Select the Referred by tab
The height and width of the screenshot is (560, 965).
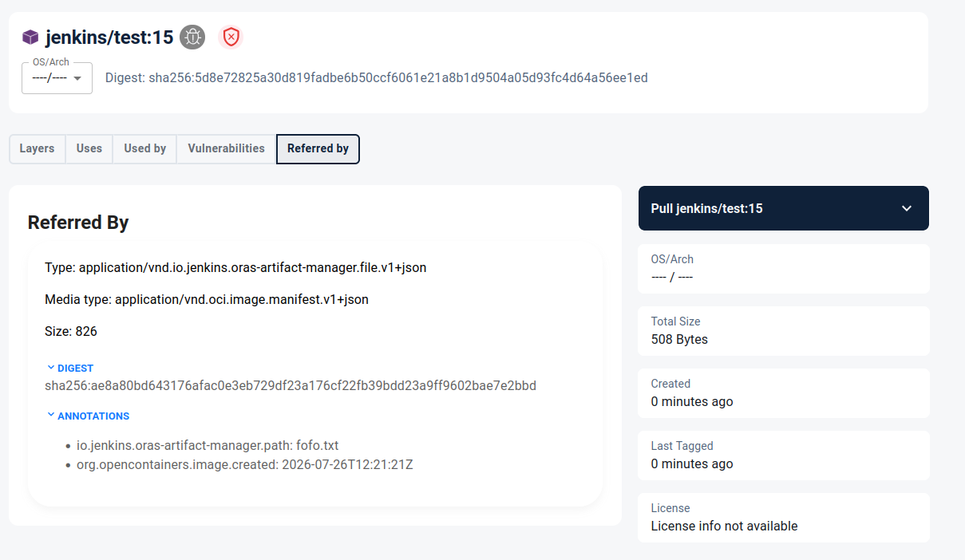[x=318, y=148]
